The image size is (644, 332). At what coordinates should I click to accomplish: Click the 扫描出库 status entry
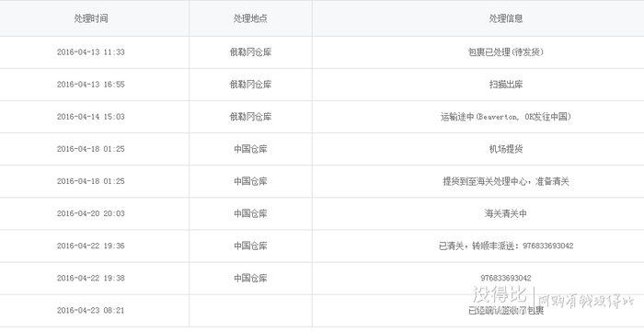point(506,85)
